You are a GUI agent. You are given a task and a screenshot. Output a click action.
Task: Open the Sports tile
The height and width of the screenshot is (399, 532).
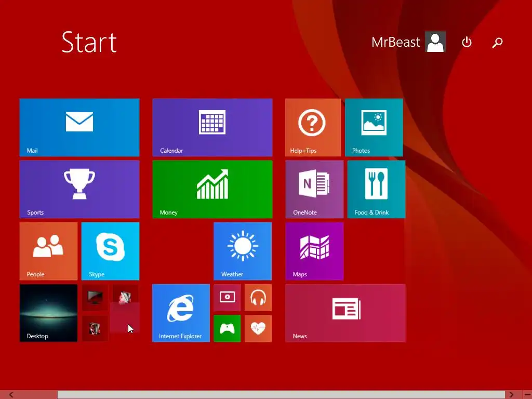[79, 189]
